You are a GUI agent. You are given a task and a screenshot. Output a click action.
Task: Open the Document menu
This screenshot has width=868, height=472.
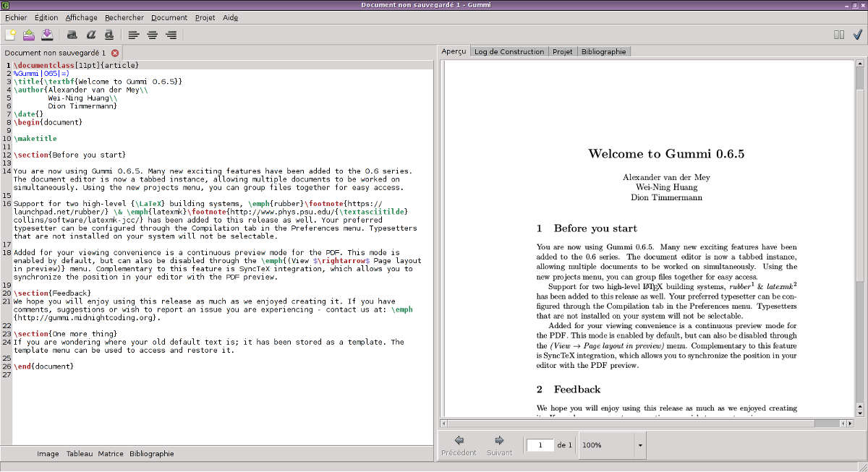point(169,17)
